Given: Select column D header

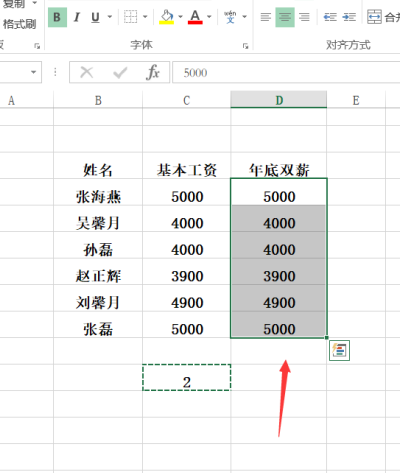Looking at the screenshot, I should click(x=279, y=100).
